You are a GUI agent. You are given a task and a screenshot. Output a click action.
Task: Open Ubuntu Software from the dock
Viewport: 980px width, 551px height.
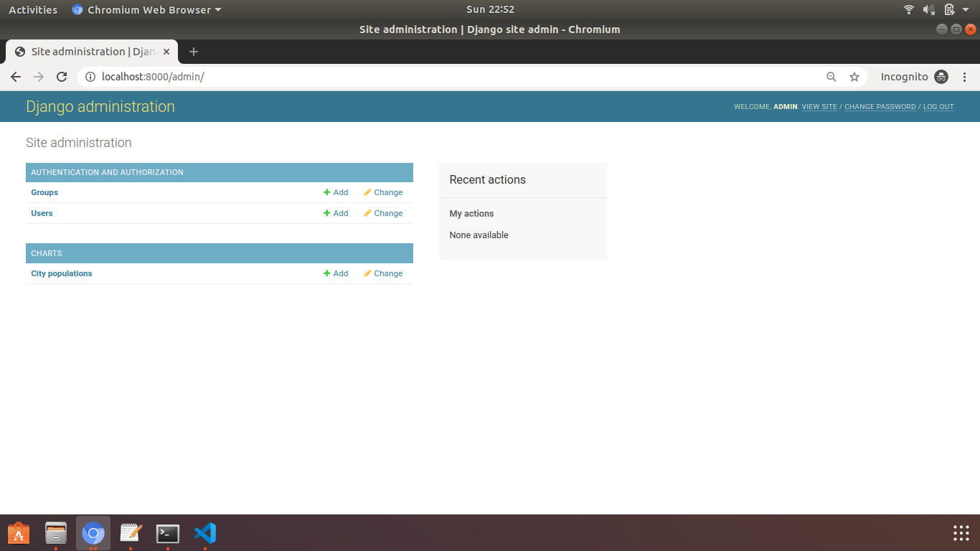(x=19, y=533)
